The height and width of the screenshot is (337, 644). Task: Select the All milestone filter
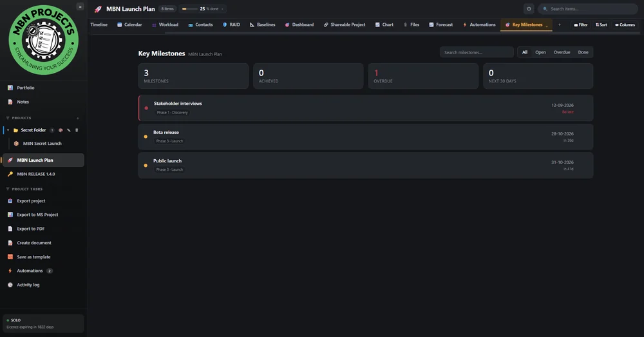coord(524,52)
